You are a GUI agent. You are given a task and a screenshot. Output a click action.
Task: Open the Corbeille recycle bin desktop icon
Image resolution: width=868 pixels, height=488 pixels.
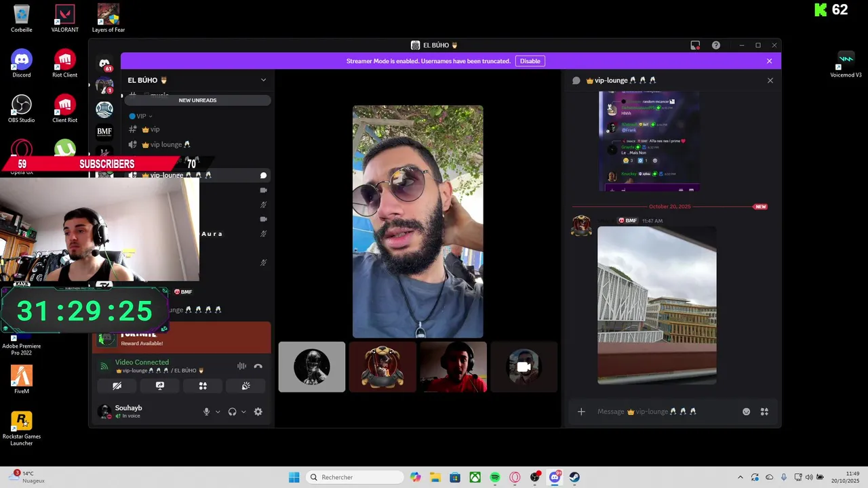(22, 18)
